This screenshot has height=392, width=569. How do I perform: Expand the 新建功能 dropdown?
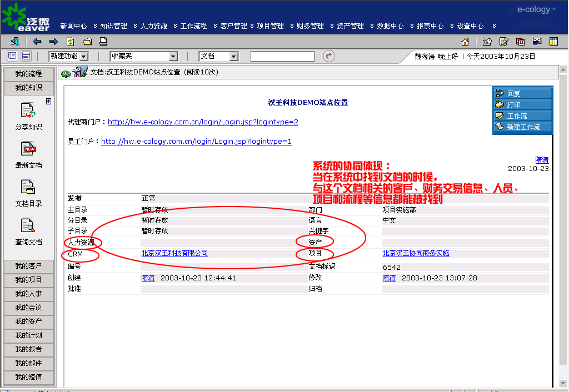tap(84, 57)
